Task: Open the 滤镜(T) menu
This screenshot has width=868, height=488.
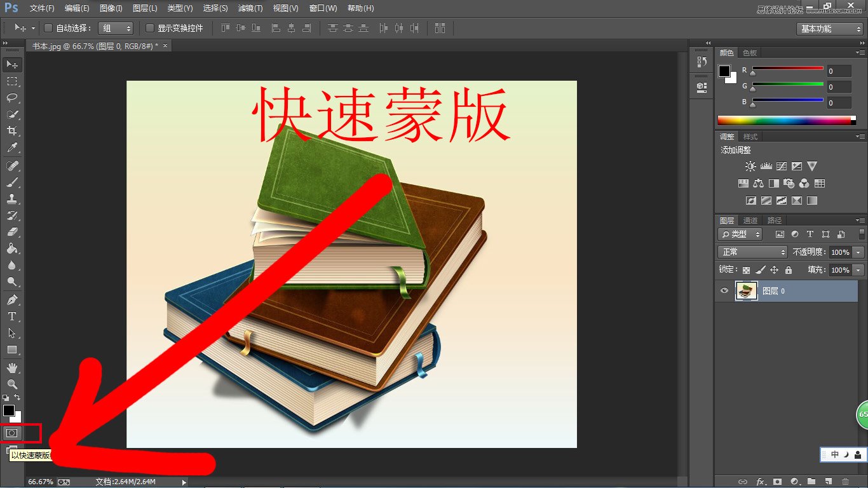Action: coord(250,8)
